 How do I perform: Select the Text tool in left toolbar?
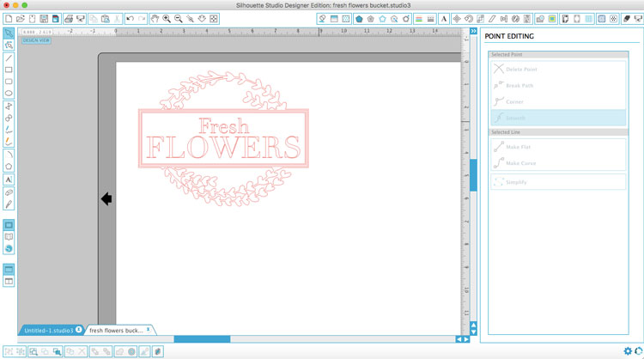tap(9, 179)
